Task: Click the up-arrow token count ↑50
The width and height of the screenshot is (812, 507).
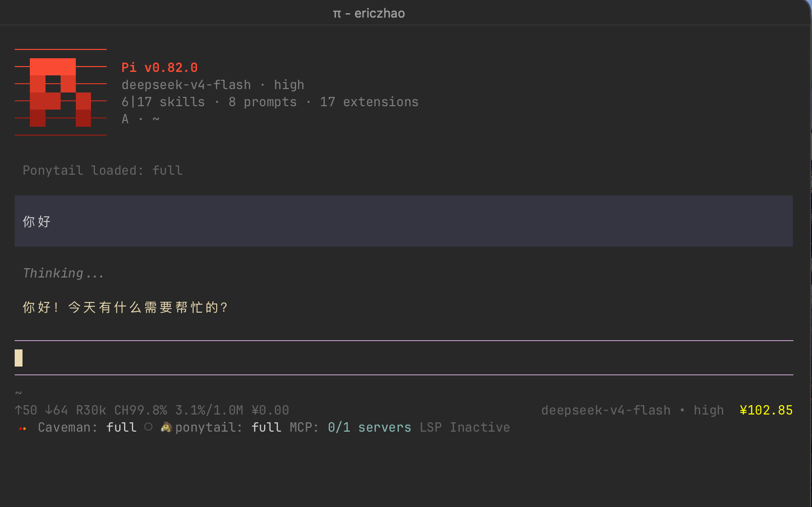Action: 26,410
